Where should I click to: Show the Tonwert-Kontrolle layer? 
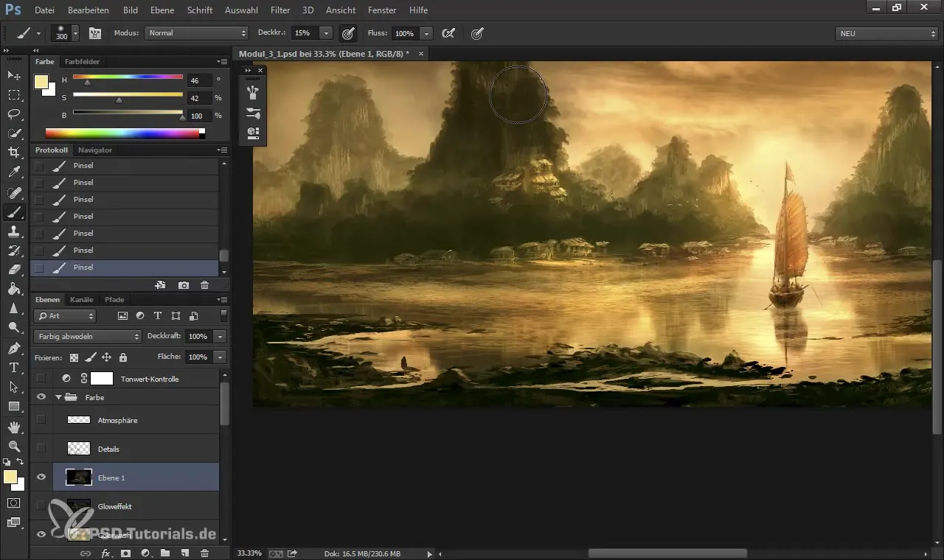pyautogui.click(x=41, y=379)
